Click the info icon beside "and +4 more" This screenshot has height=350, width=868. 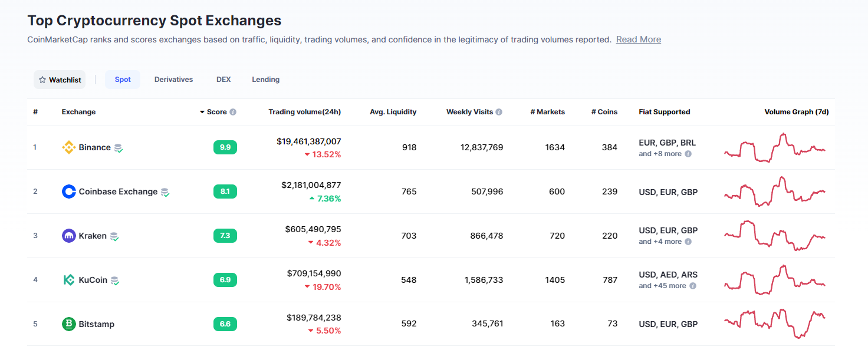(688, 242)
